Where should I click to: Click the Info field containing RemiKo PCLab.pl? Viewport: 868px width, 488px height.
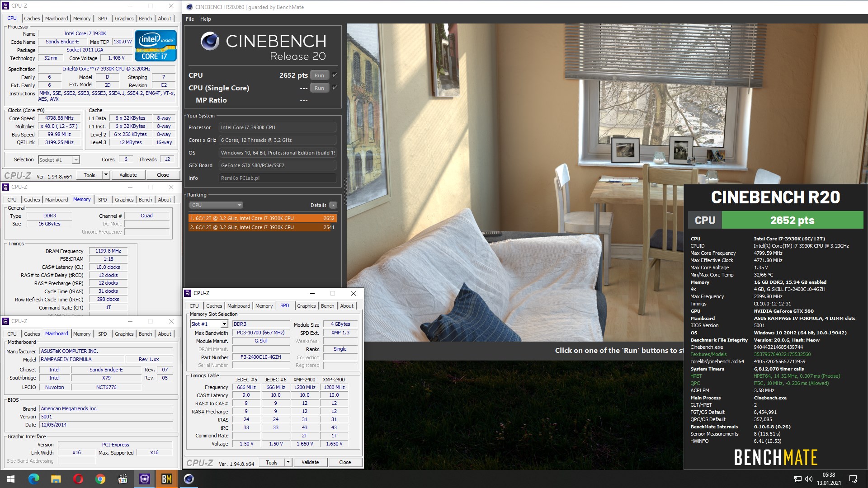pyautogui.click(x=278, y=178)
